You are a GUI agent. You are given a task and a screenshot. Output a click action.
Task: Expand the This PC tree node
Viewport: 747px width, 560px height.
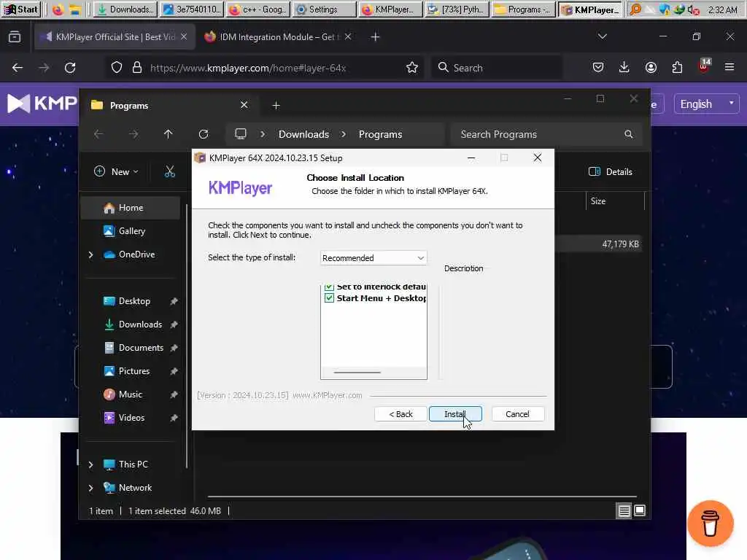90,464
